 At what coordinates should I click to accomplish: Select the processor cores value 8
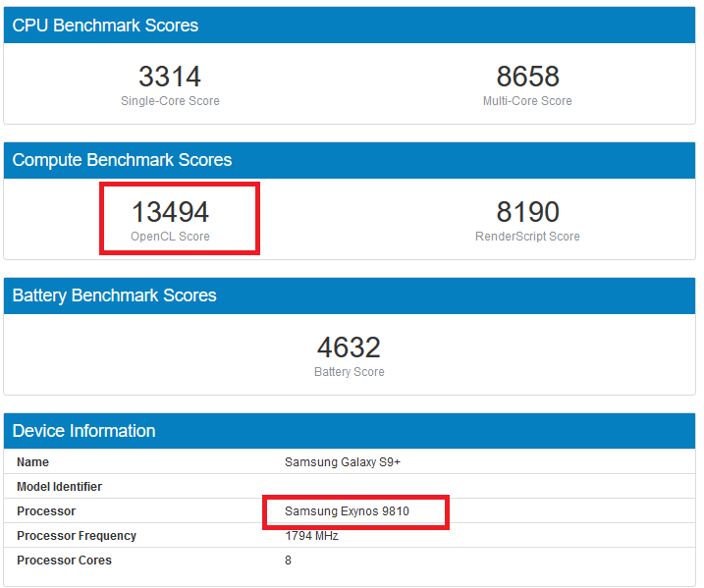[x=288, y=561]
